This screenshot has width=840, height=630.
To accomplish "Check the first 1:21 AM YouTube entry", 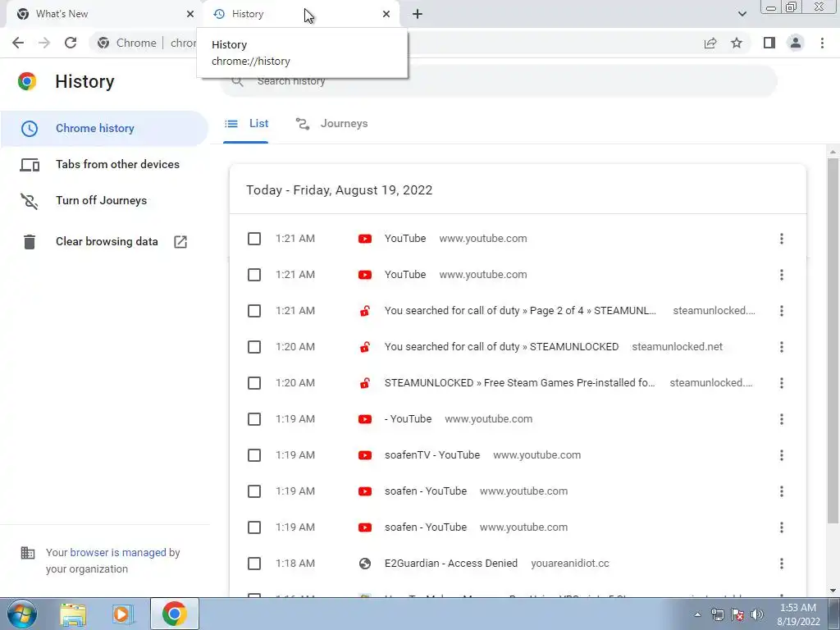I will coord(254,239).
